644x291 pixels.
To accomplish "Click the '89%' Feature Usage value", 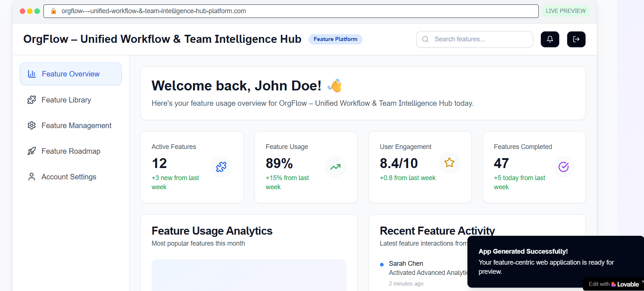I will pyautogui.click(x=279, y=163).
